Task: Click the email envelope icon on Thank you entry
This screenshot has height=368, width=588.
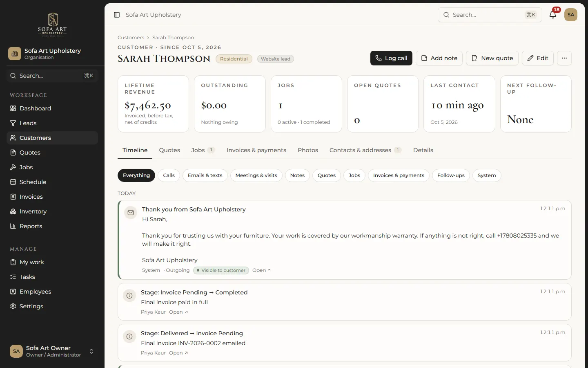Action: coord(131,213)
